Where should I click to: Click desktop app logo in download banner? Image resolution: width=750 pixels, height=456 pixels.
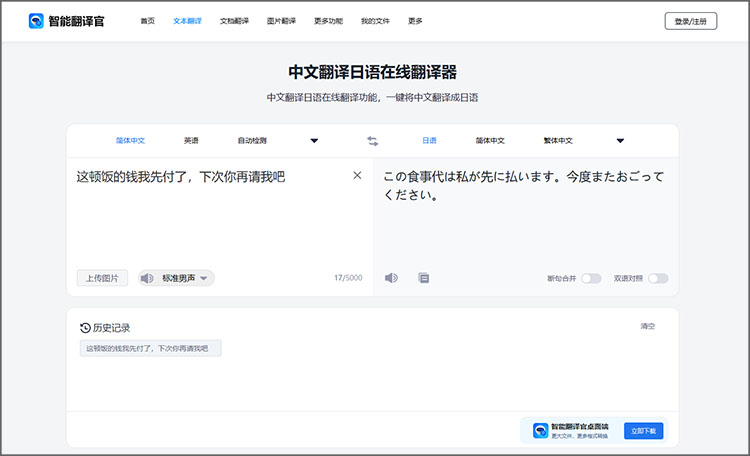coord(540,431)
